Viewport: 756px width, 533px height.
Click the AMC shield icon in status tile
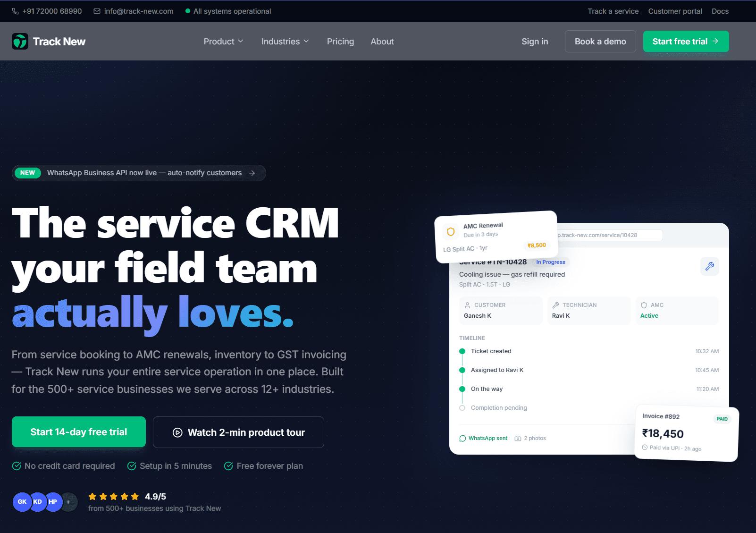644,305
